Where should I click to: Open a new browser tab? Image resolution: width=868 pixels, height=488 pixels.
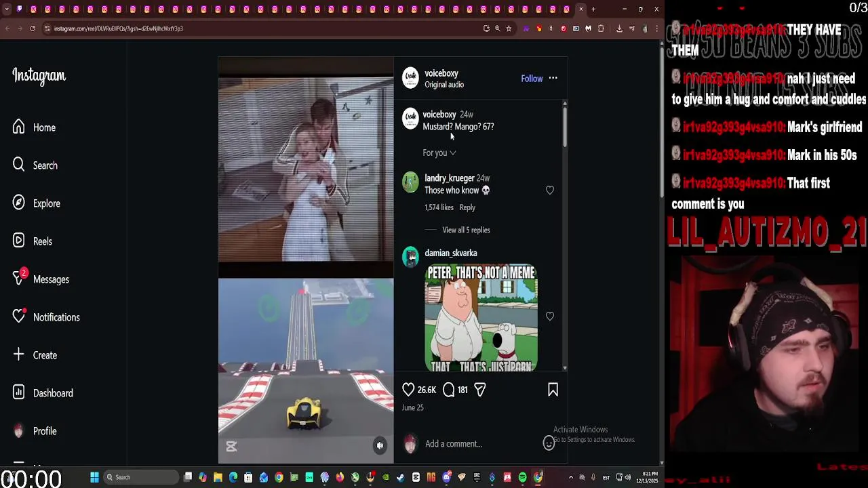593,9
